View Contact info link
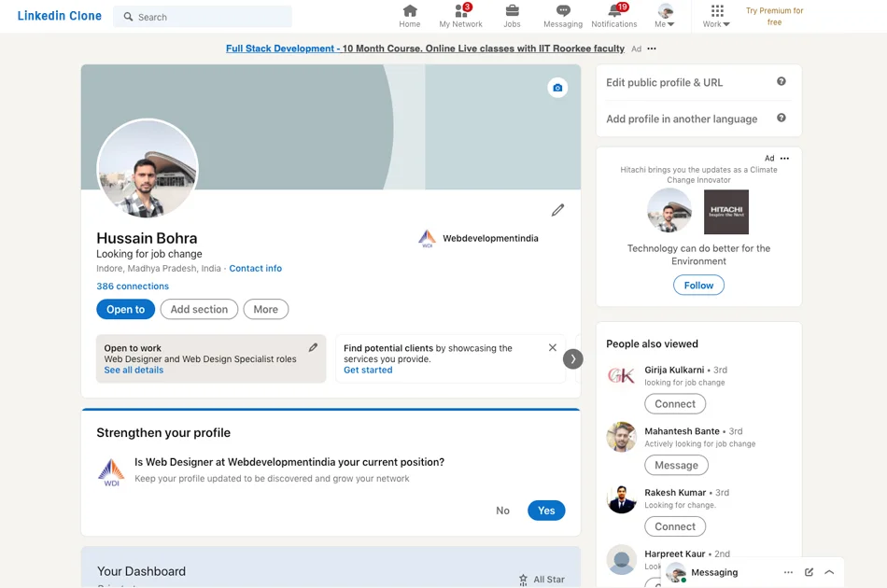 click(x=255, y=268)
